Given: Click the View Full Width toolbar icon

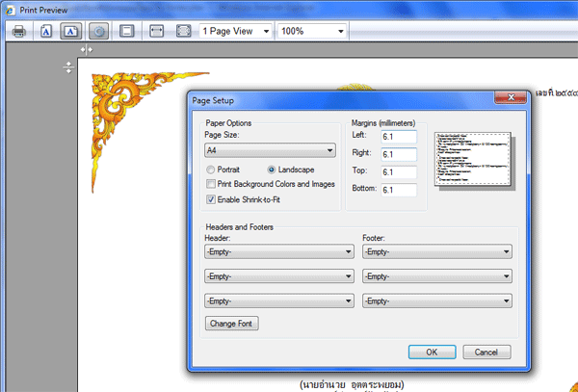Looking at the screenshot, I should pyautogui.click(x=156, y=31).
